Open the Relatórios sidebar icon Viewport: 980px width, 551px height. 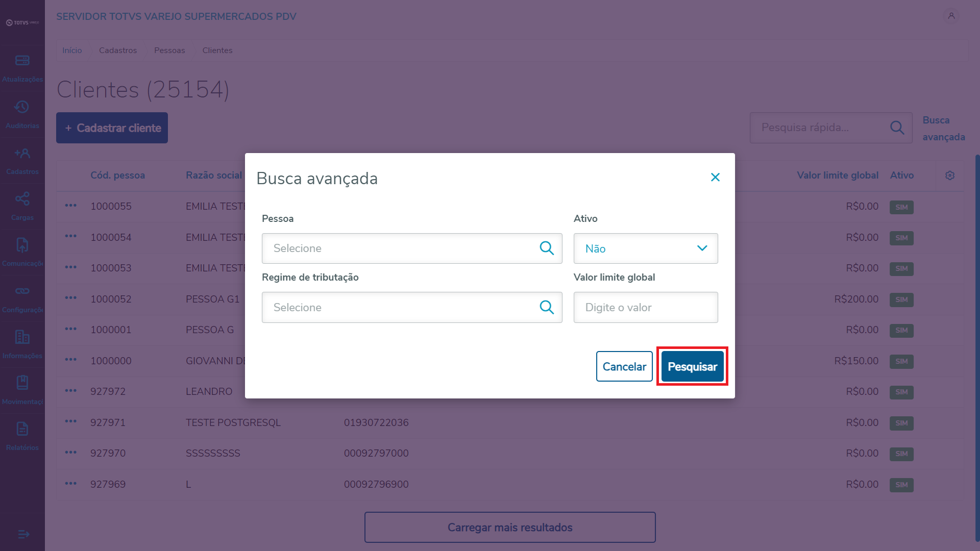point(22,429)
